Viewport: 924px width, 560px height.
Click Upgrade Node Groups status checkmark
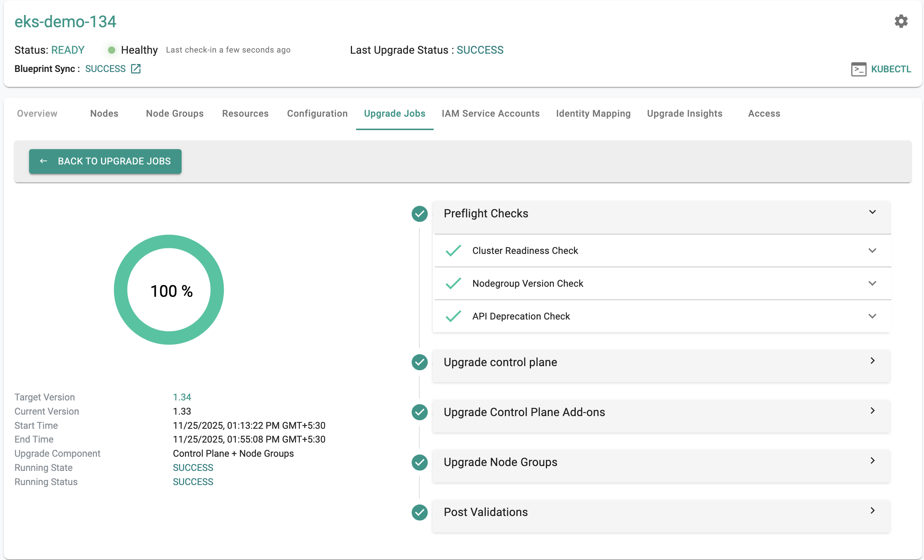[419, 463]
